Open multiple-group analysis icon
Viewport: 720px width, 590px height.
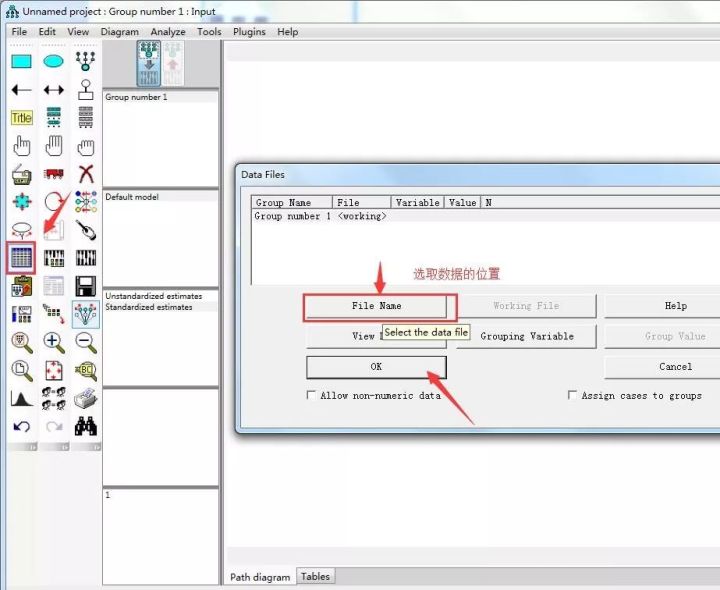coord(53,399)
